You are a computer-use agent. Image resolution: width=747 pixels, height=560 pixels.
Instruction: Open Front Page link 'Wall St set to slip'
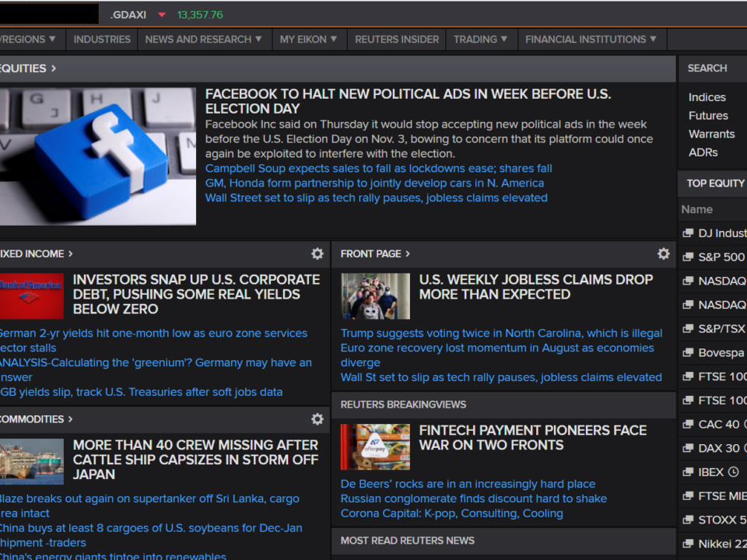click(501, 377)
